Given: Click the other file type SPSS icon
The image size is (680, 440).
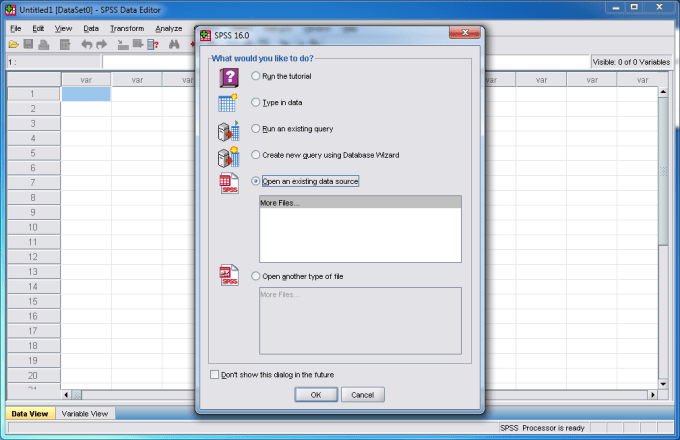Looking at the screenshot, I should click(229, 275).
